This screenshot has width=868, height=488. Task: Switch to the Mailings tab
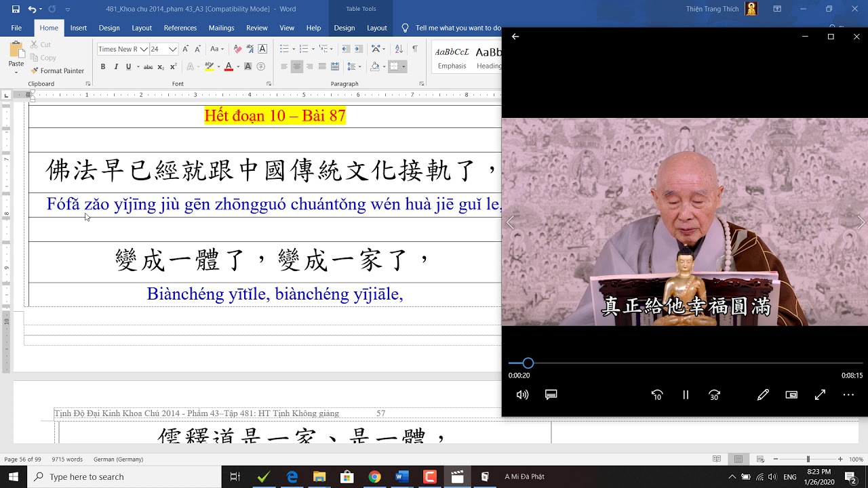pos(221,28)
